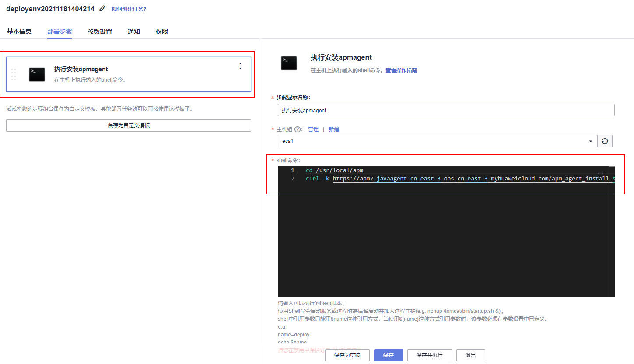The image size is (634, 364).
Task: Open the 参数设置 tab
Action: (100, 31)
